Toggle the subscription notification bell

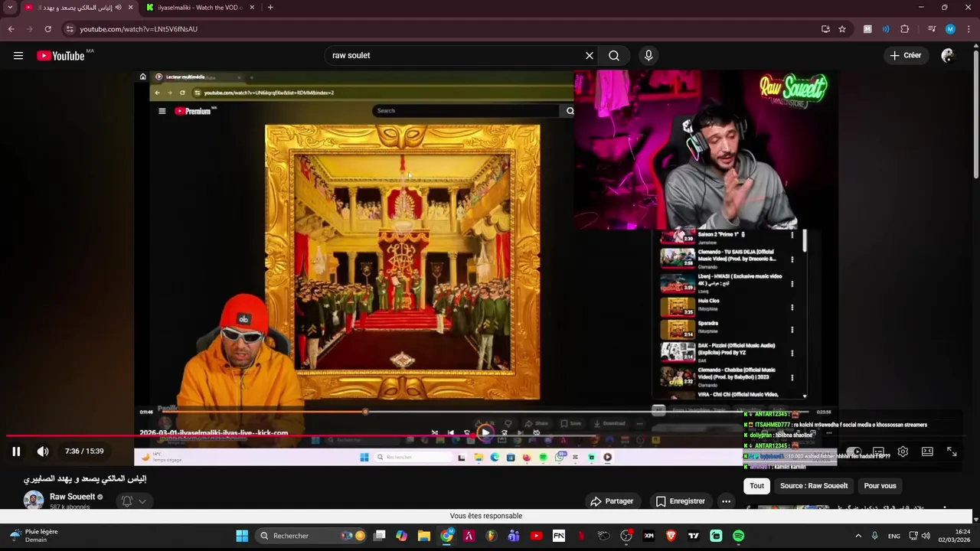pyautogui.click(x=127, y=501)
